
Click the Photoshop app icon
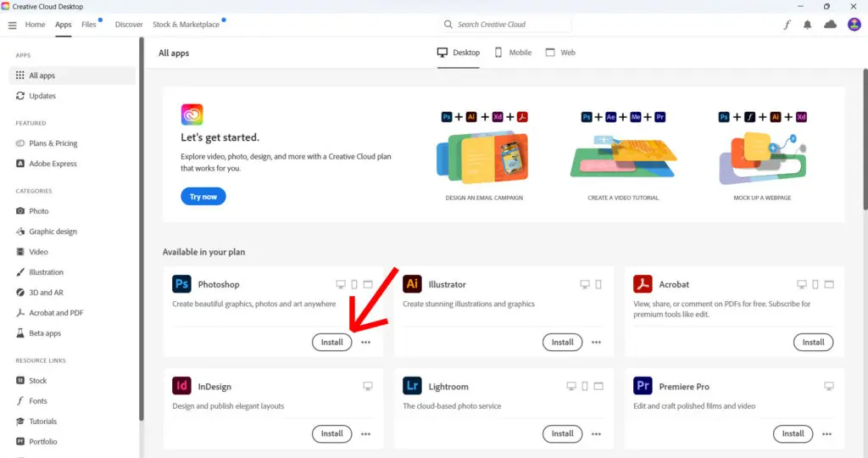point(181,284)
